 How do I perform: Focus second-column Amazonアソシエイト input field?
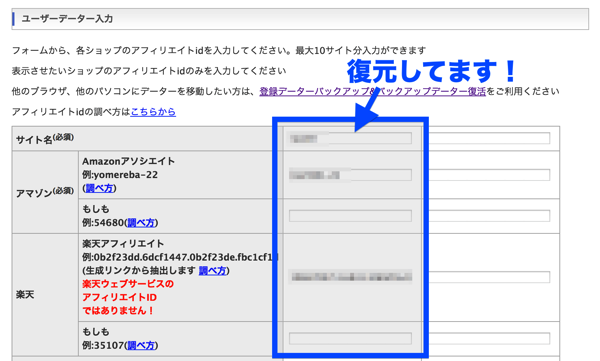(x=489, y=175)
